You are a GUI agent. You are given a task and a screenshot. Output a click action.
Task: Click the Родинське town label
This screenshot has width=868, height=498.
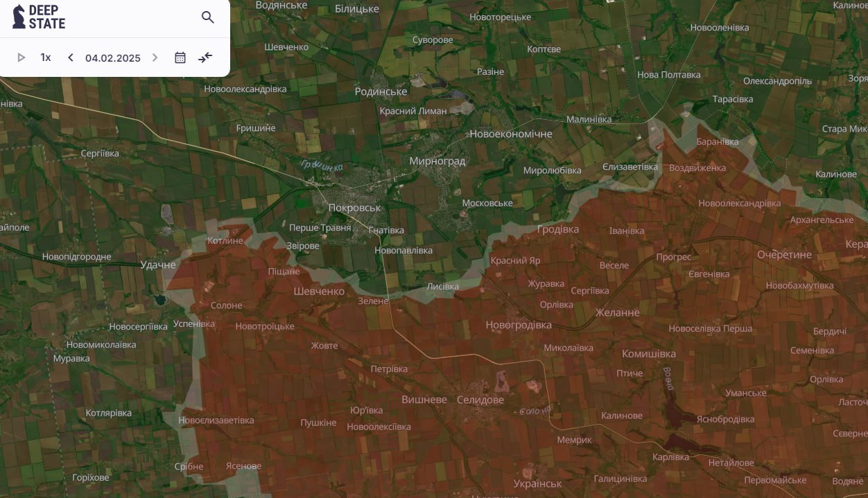point(381,91)
